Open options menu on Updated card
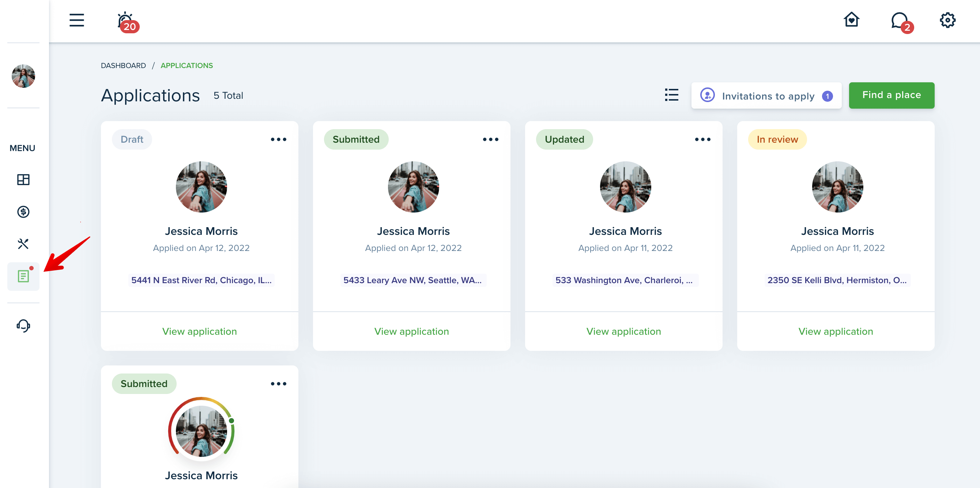Viewport: 980px width, 488px height. pos(702,139)
